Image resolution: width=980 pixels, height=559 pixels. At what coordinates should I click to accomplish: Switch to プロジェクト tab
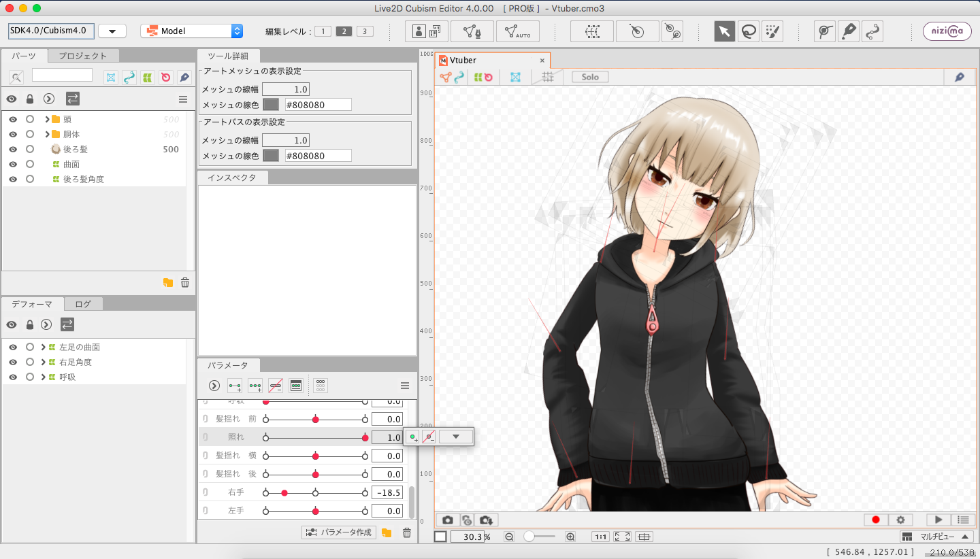pyautogui.click(x=82, y=56)
